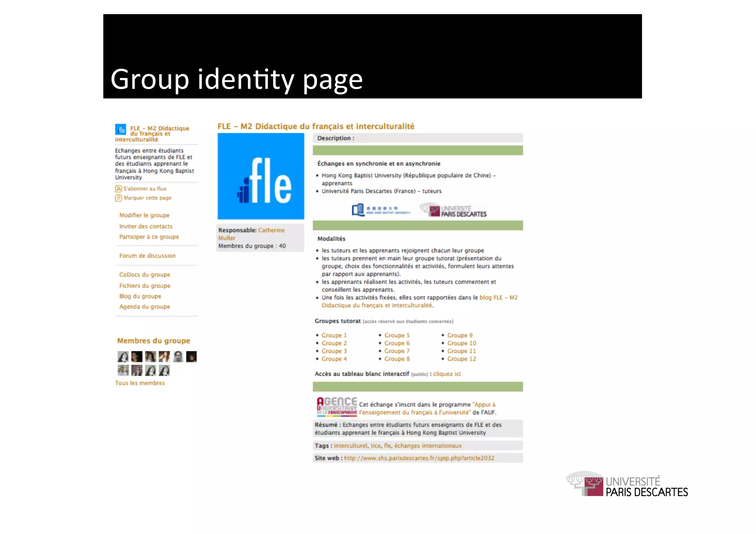Open Agenda du groupe
756x534 pixels.
145,307
